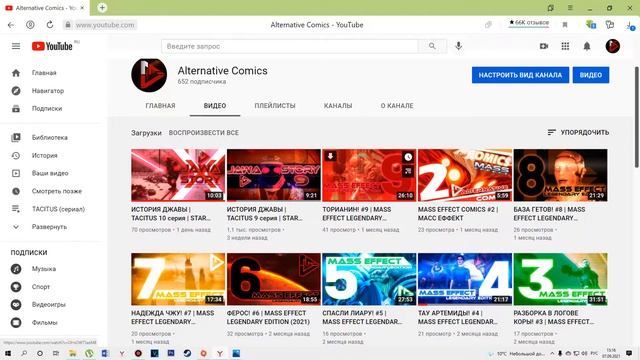Open the notifications bell
This screenshot has width=640, height=360.
(x=587, y=46)
